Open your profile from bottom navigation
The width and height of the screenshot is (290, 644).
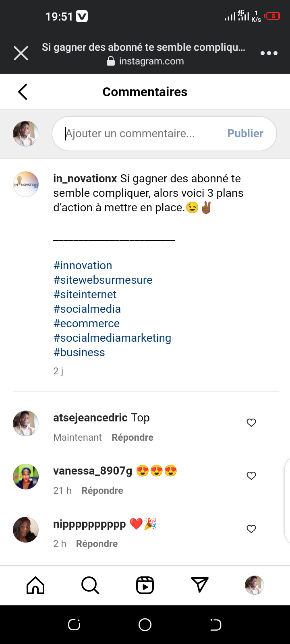click(x=254, y=585)
